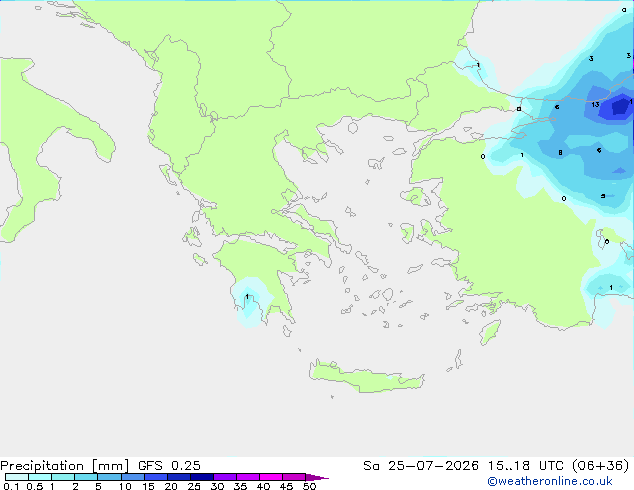Click the above-50 arrow tip of legend

tap(317, 477)
